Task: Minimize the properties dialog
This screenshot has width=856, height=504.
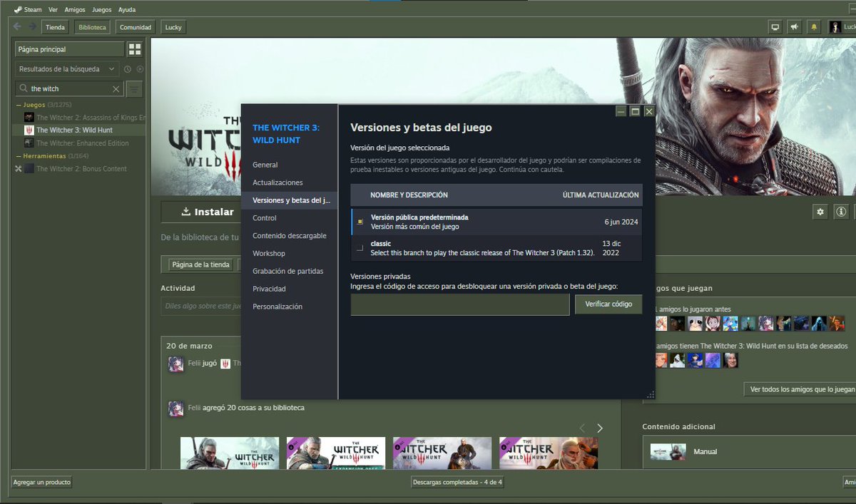Action: (621, 111)
